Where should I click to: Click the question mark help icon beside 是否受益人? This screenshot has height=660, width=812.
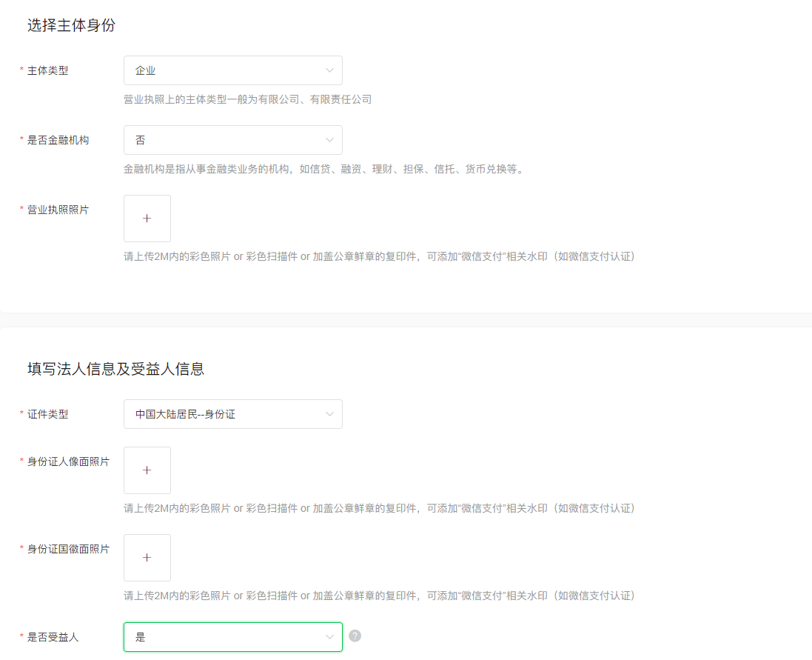[355, 636]
